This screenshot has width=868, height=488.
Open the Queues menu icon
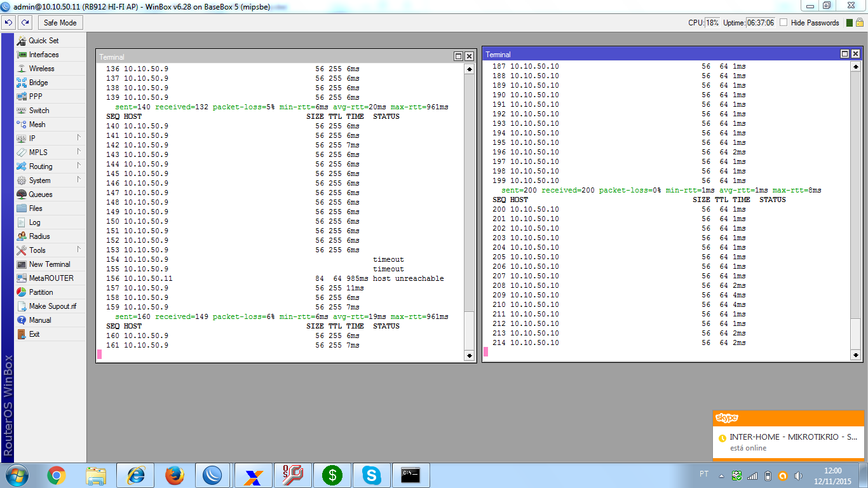(22, 194)
